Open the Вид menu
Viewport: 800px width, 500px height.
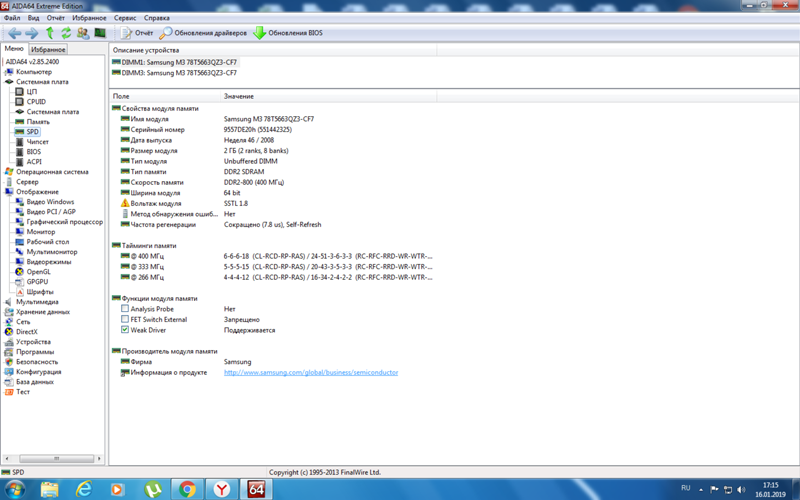[33, 18]
